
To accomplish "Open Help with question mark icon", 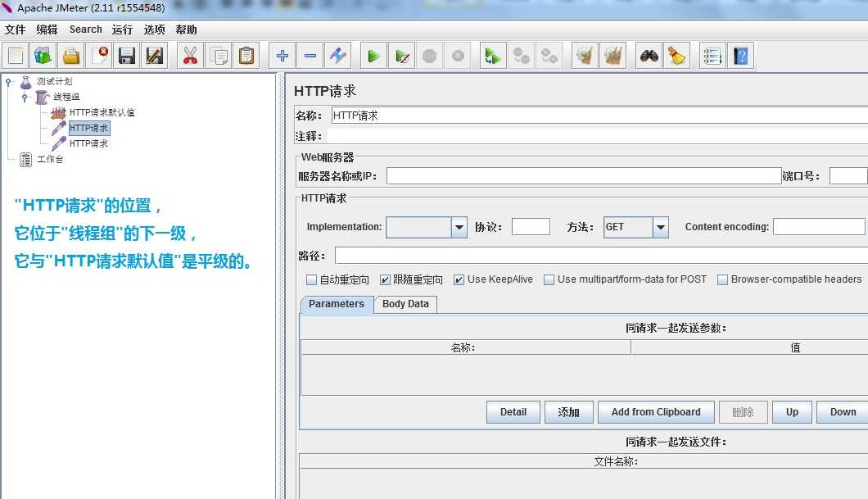I will click(741, 56).
